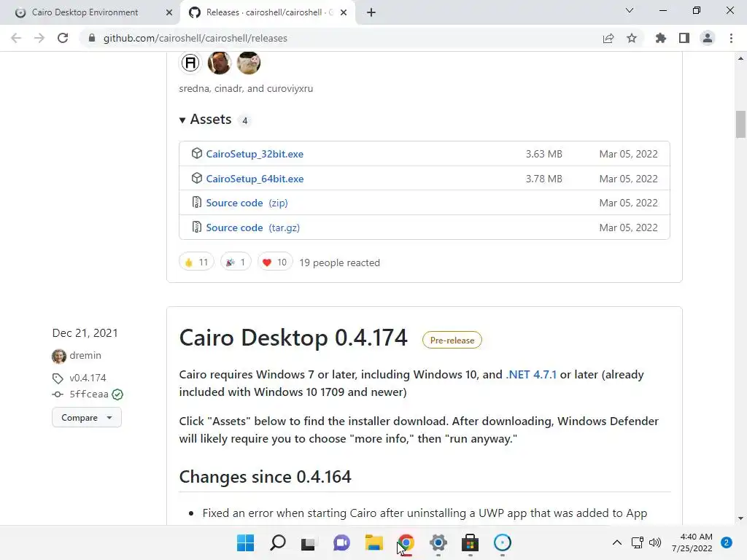Click Chrome icon on taskbar
The width and height of the screenshot is (747, 560).
point(406,542)
